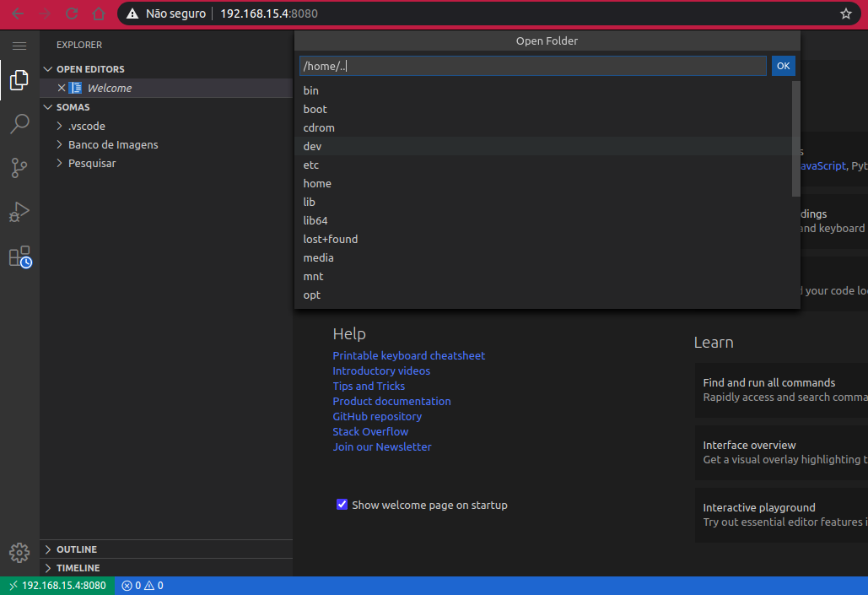
Task: Select the Welcome tab in Open Editors
Action: (x=166, y=88)
